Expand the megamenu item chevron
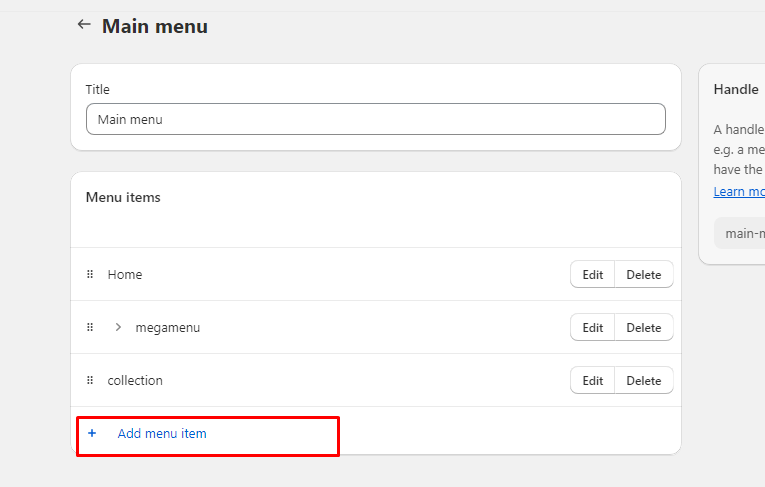 coord(118,327)
